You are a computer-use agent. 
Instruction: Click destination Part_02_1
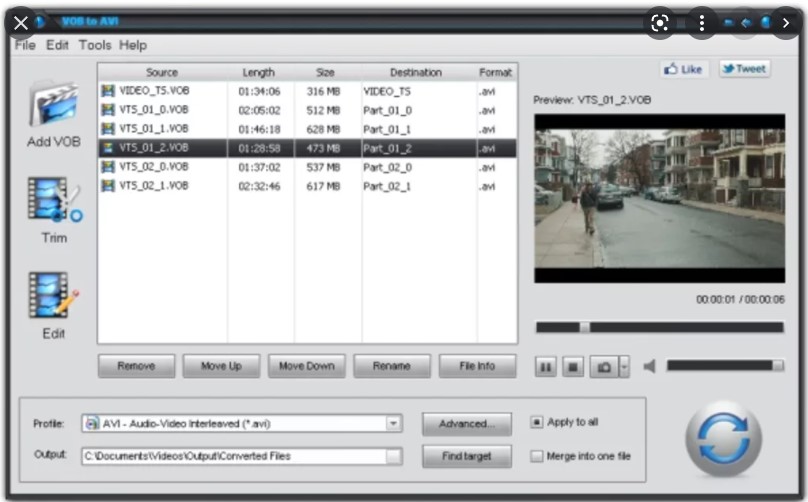click(x=387, y=187)
